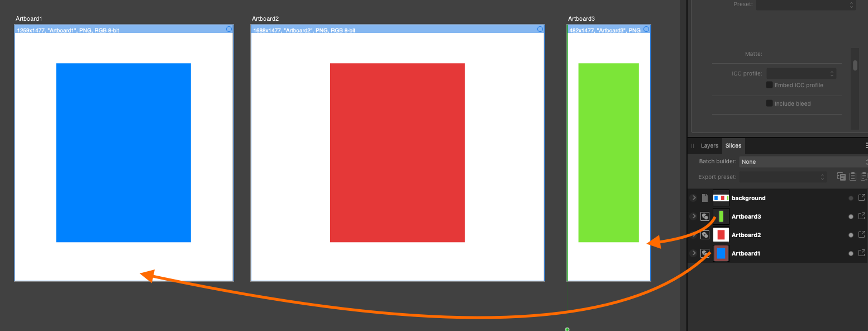This screenshot has height=331, width=868.
Task: Click the 'Artboard2' title above the second canvas
Action: [x=265, y=19]
